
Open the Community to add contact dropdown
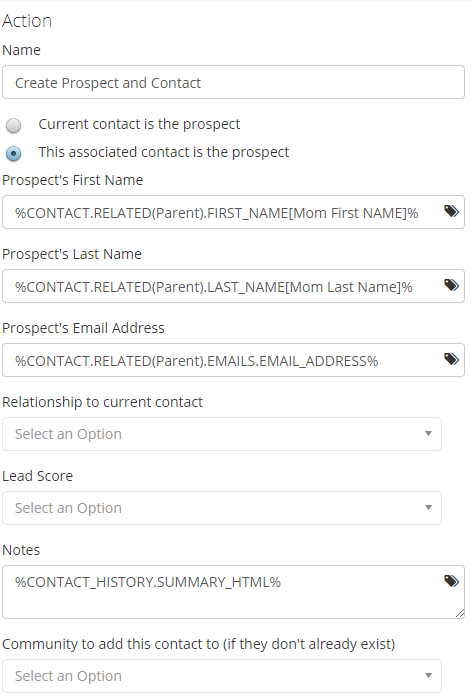[222, 676]
